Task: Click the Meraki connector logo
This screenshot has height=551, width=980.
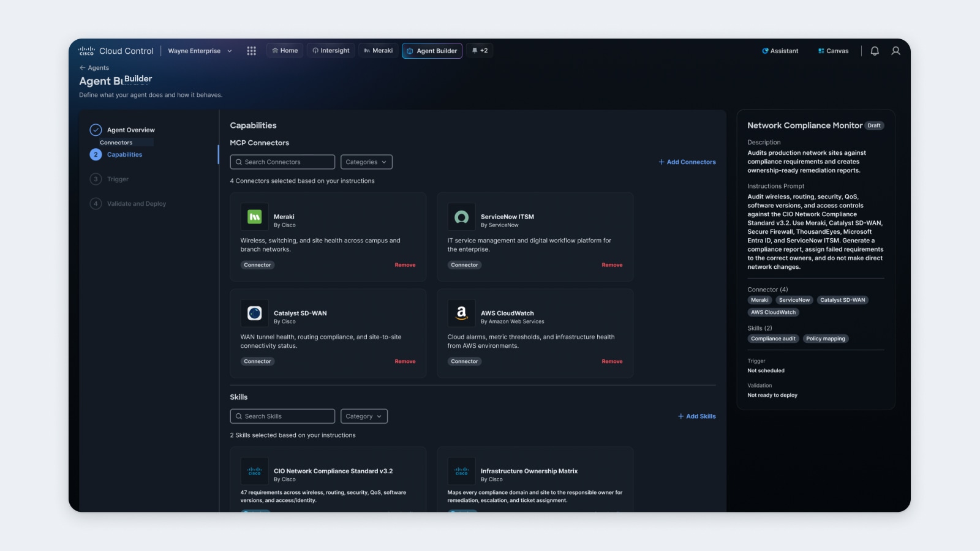Action: pos(254,217)
